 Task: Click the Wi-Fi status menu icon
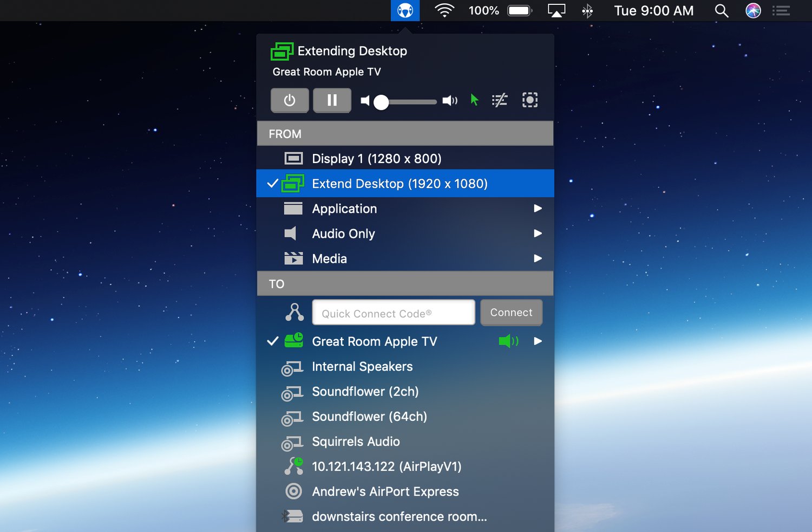coord(444,10)
